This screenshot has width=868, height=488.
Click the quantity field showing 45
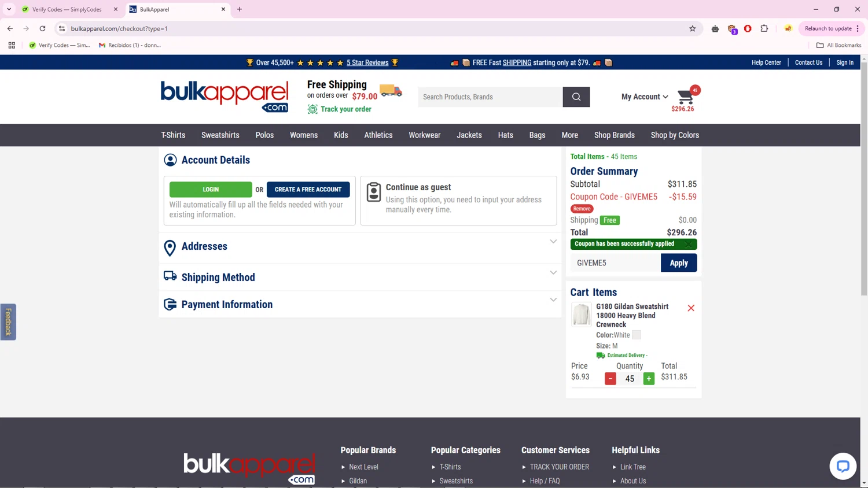630,379
